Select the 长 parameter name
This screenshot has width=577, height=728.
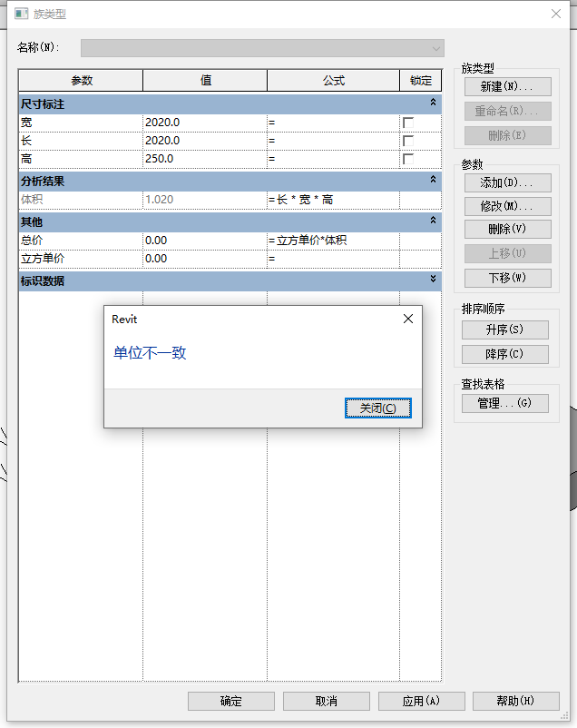(81, 141)
